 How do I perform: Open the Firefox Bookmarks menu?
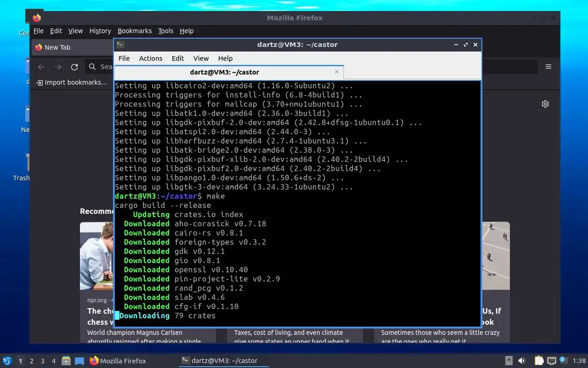tap(135, 31)
